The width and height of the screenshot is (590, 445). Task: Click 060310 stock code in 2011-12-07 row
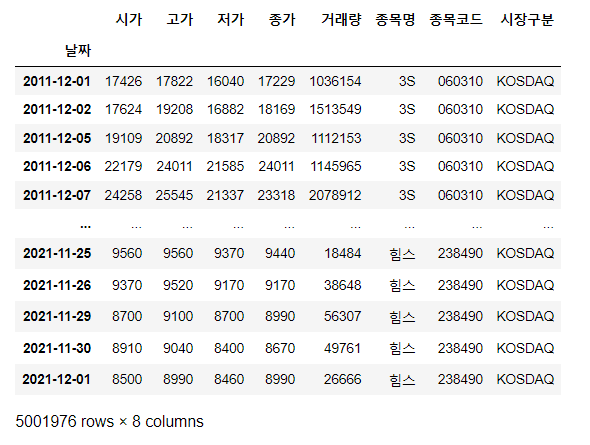460,195
